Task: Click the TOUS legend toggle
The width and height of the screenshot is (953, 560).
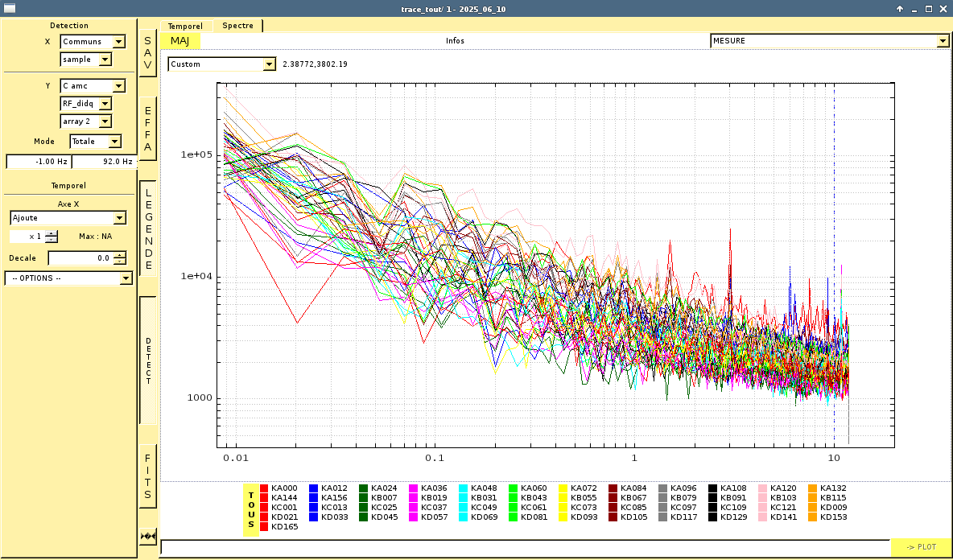Action: tap(251, 510)
